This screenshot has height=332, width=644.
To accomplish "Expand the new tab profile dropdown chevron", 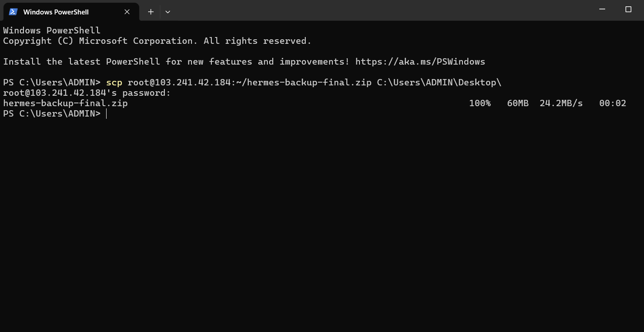I will click(x=168, y=12).
